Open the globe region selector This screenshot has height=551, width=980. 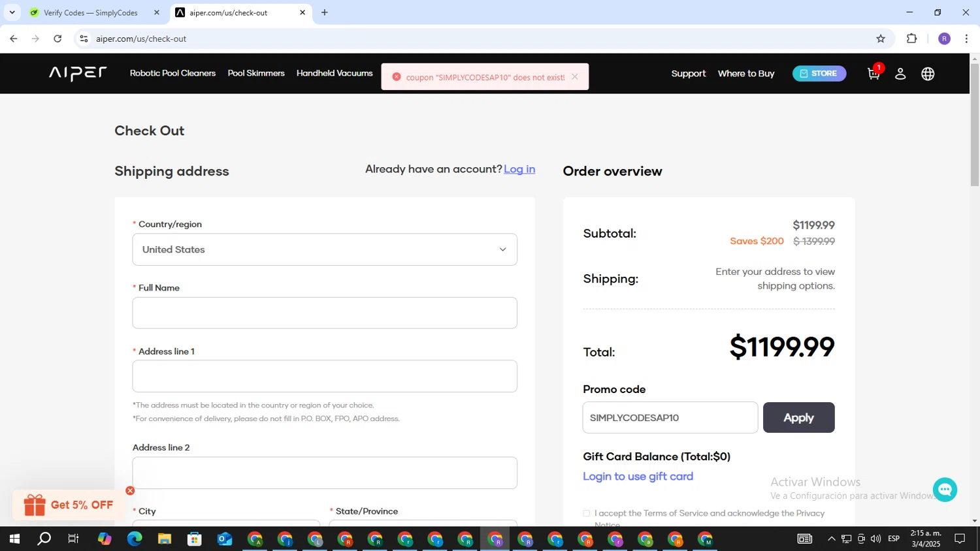tap(928, 74)
